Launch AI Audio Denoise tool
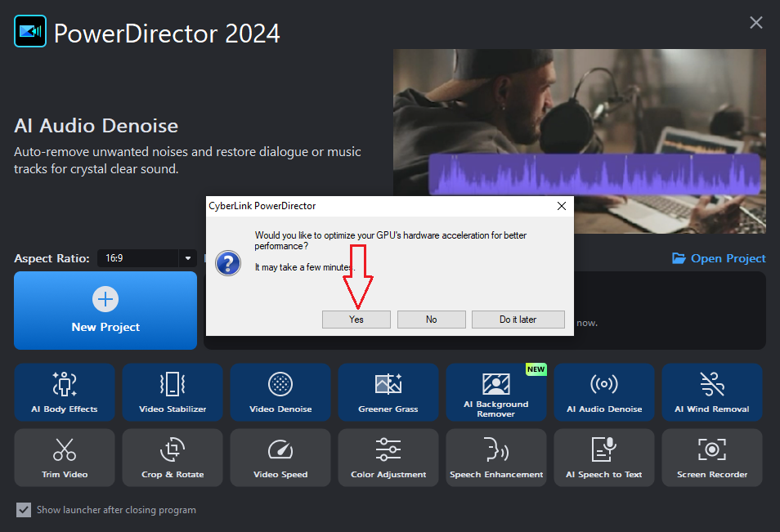 604,392
